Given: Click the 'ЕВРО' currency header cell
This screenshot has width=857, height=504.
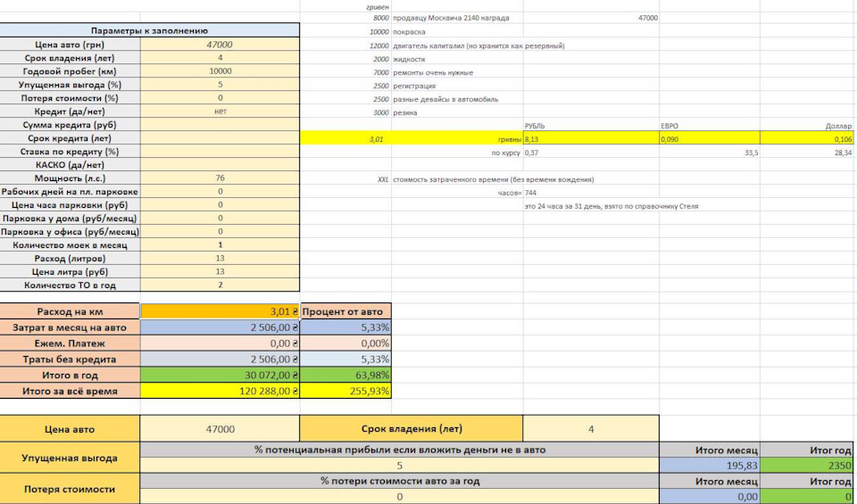Looking at the screenshot, I should click(x=710, y=126).
